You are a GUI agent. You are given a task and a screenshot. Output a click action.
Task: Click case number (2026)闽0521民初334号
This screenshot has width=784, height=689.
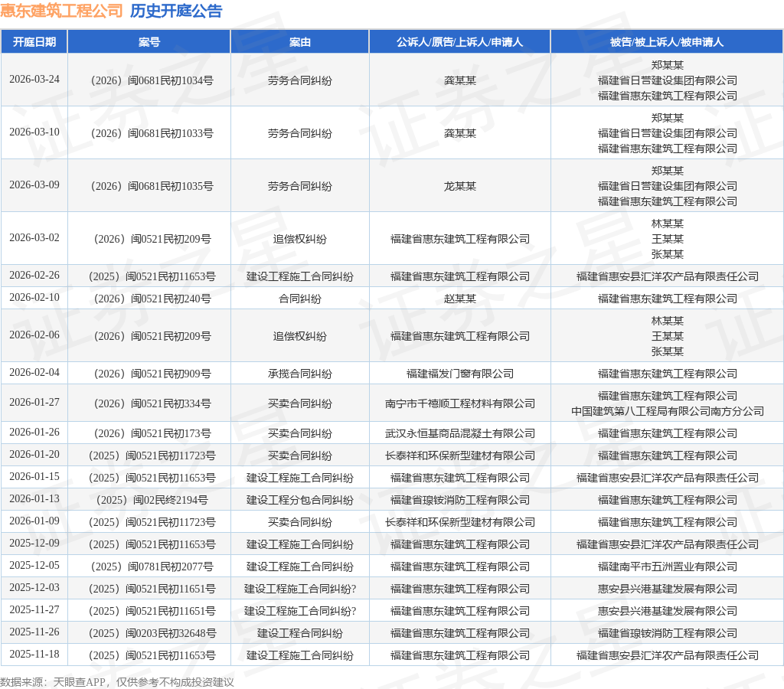[x=152, y=404]
